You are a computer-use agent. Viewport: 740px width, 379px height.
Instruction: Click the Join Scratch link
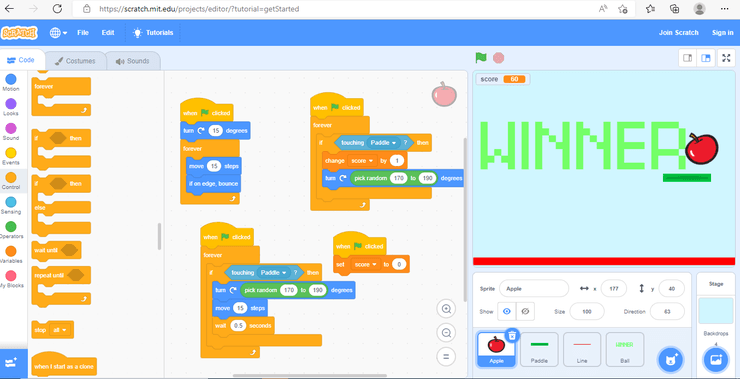[x=679, y=33]
